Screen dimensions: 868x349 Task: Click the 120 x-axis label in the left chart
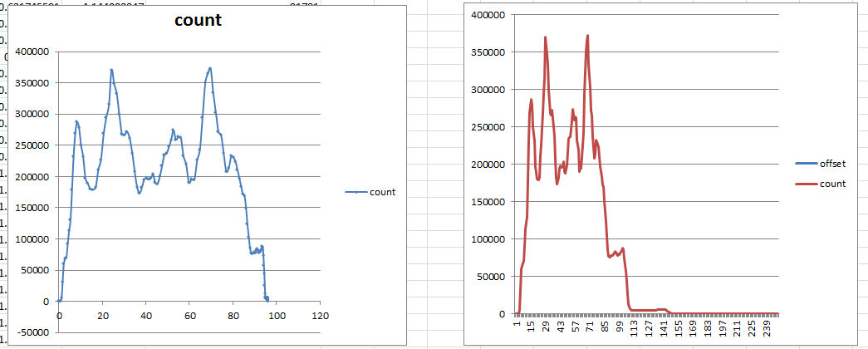point(321,316)
